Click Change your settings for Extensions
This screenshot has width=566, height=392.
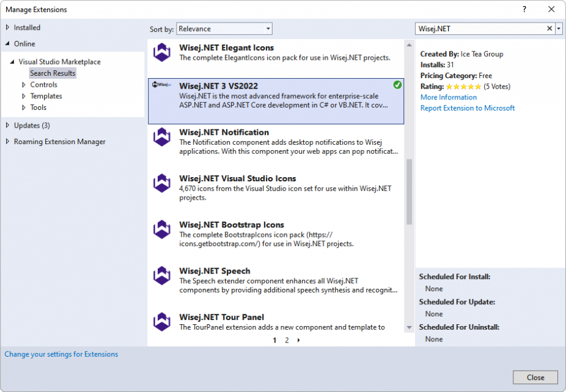[61, 354]
